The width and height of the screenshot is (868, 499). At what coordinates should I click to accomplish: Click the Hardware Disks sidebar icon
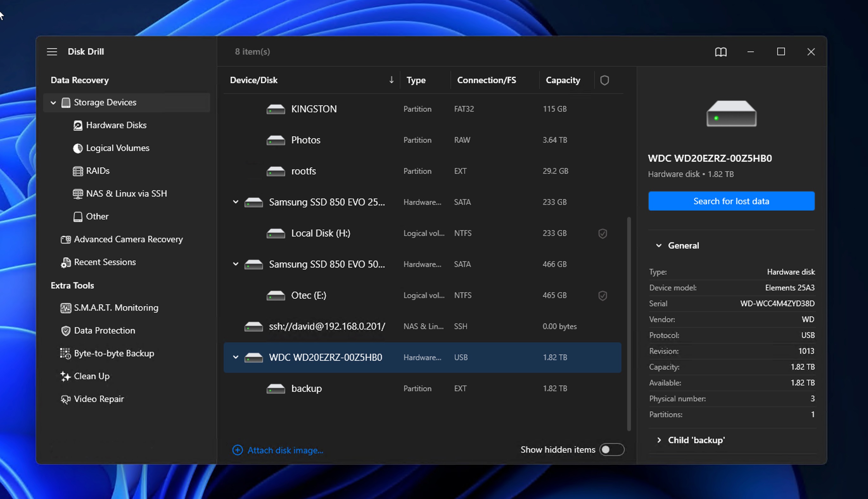pyautogui.click(x=78, y=126)
